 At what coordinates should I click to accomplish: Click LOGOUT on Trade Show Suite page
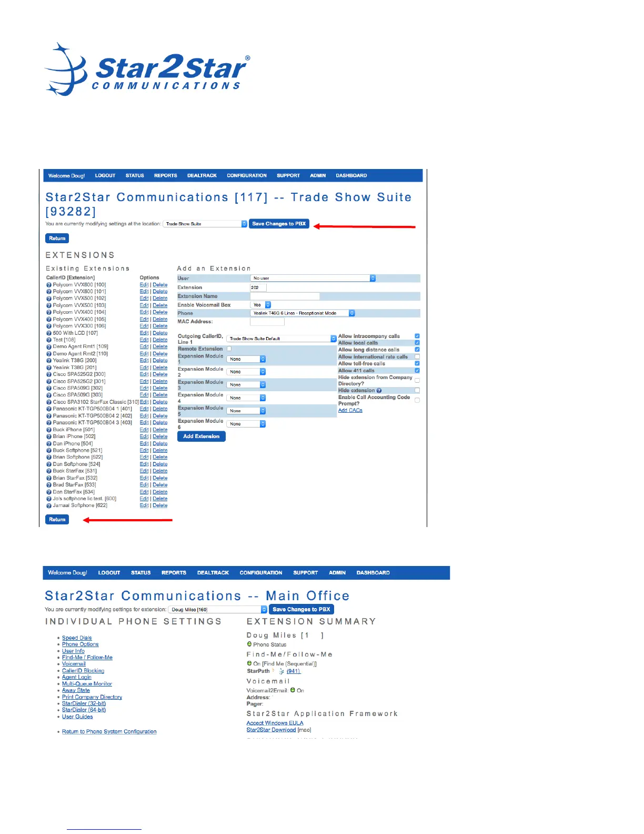[105, 176]
